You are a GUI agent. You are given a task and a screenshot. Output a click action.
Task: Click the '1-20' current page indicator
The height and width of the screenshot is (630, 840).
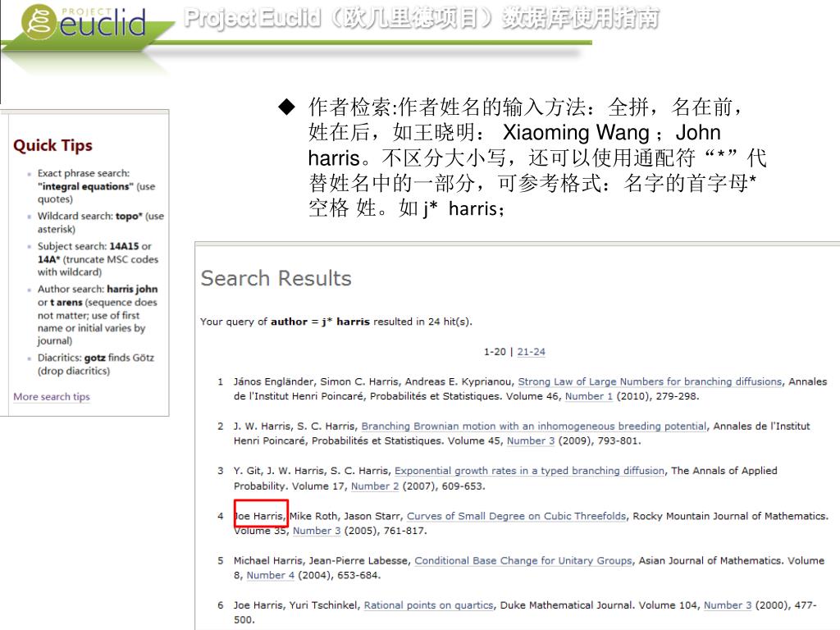pyautogui.click(x=495, y=351)
